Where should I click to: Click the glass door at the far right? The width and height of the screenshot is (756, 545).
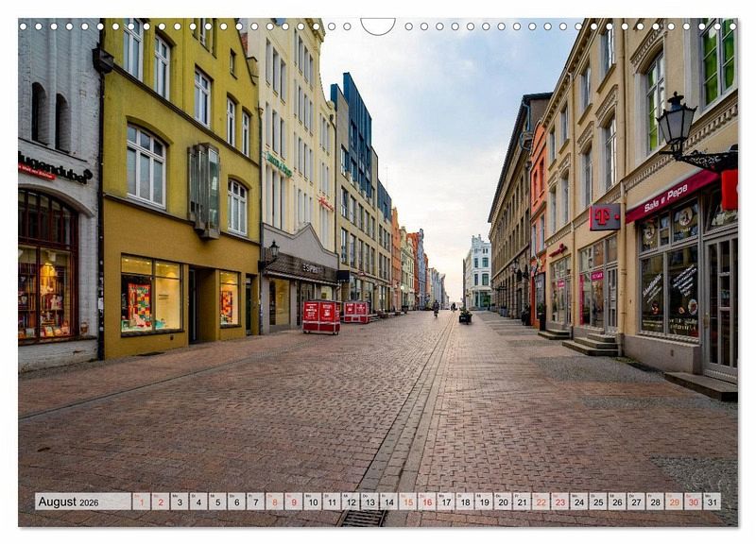coord(721,304)
